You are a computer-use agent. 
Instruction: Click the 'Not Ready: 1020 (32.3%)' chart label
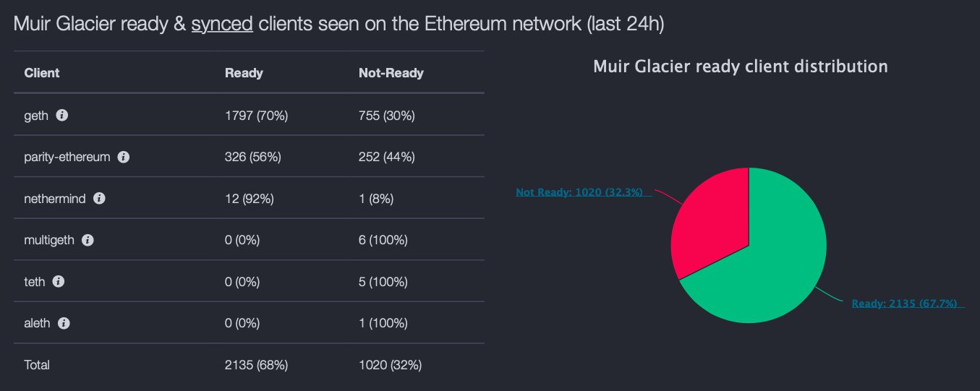coord(579,192)
